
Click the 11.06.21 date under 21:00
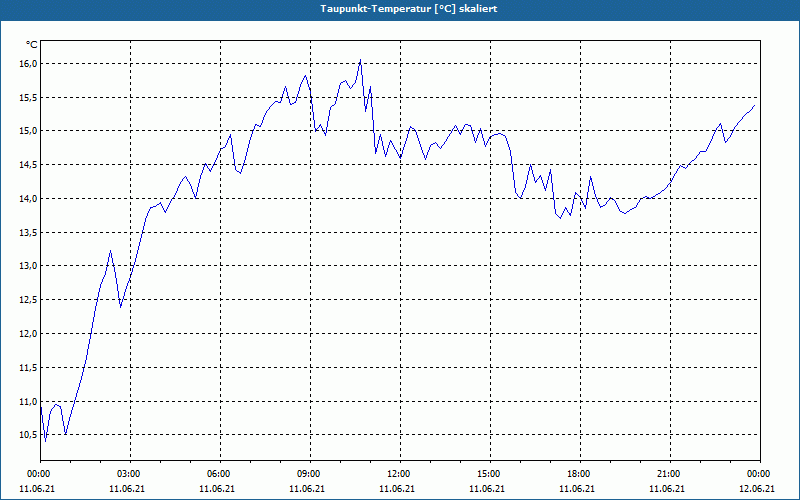667,488
